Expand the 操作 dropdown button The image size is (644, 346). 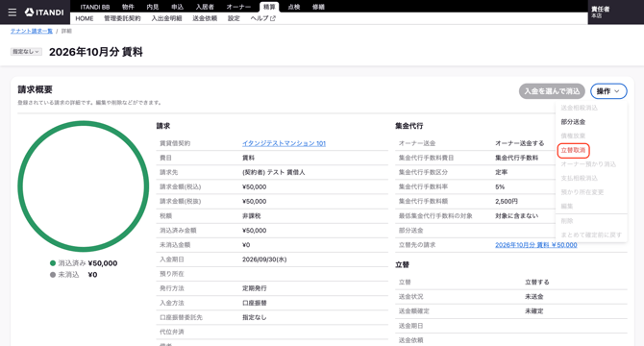[x=608, y=91]
